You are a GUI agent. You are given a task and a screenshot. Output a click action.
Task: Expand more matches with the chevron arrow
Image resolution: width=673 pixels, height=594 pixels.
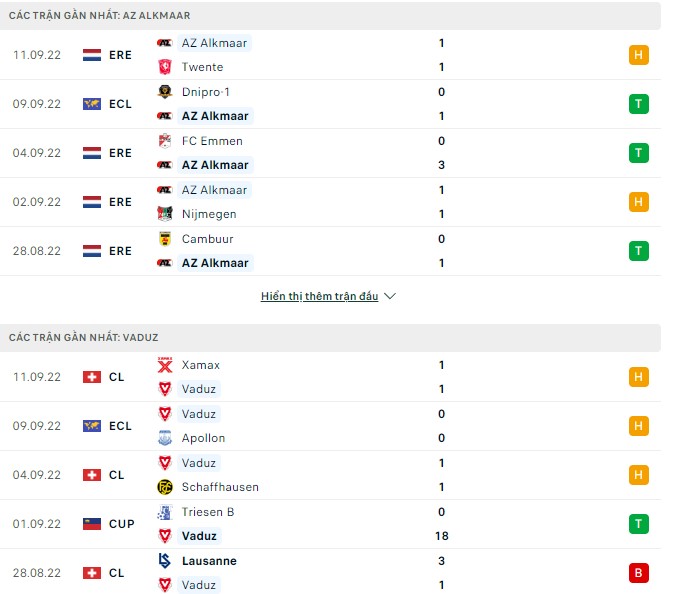390,297
